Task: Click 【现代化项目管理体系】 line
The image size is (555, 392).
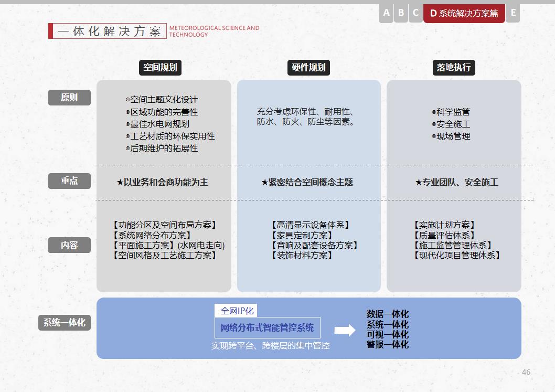Action: [x=457, y=256]
